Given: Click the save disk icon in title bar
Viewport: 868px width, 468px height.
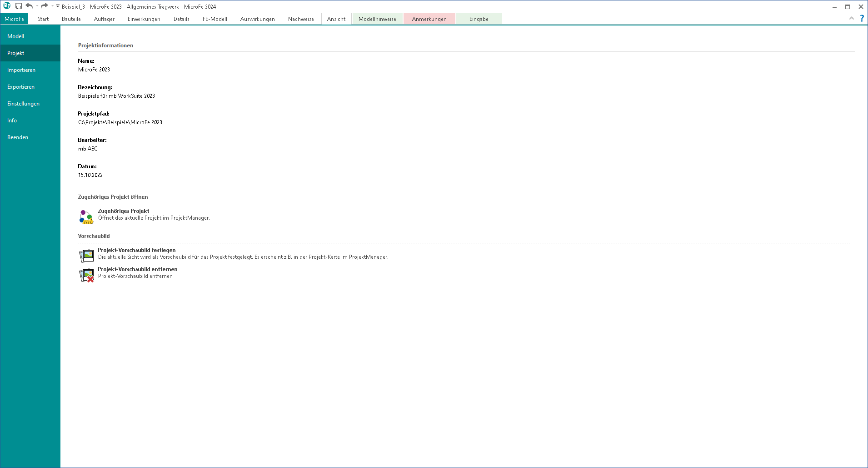Looking at the screenshot, I should click(19, 6).
